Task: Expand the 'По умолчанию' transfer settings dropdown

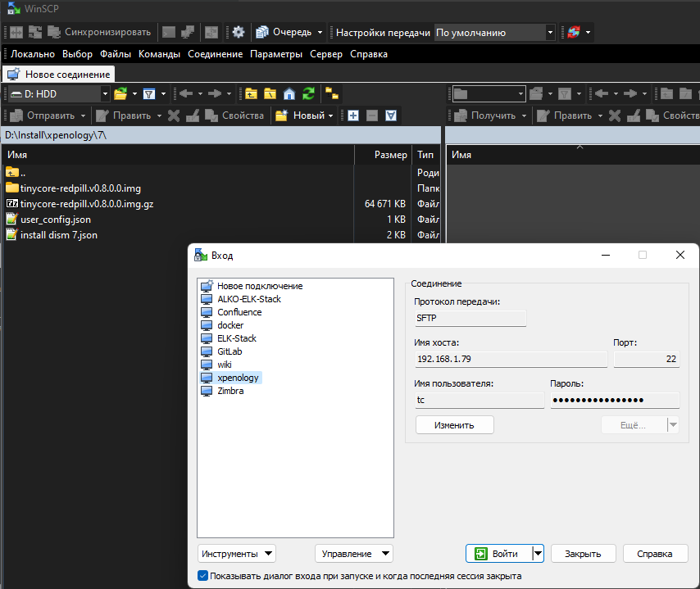Action: click(550, 33)
